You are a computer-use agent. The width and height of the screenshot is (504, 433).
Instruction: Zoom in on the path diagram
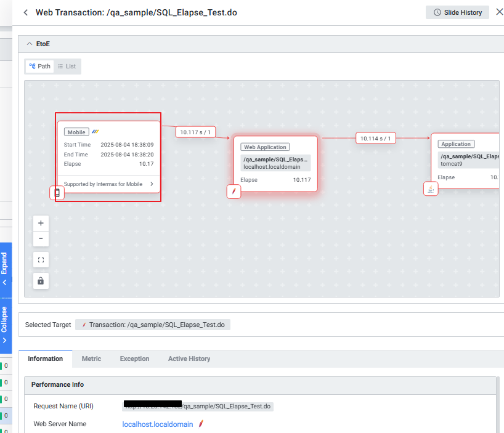41,223
